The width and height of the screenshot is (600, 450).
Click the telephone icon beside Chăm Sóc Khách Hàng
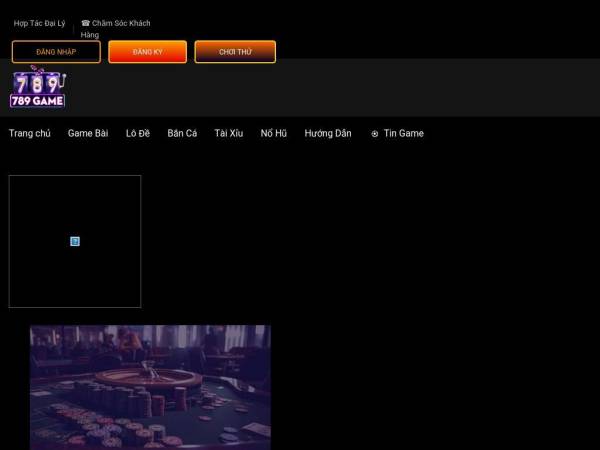click(86, 23)
